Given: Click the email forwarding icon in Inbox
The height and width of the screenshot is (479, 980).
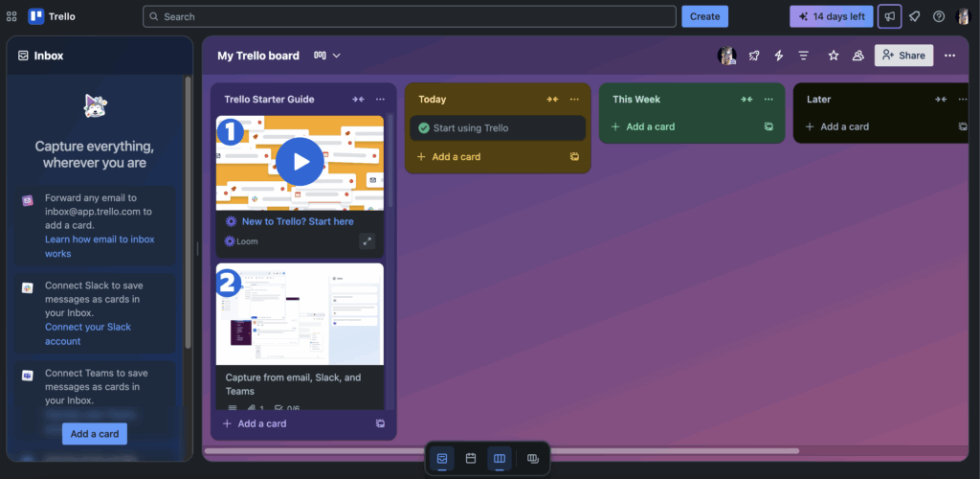Looking at the screenshot, I should (x=28, y=201).
